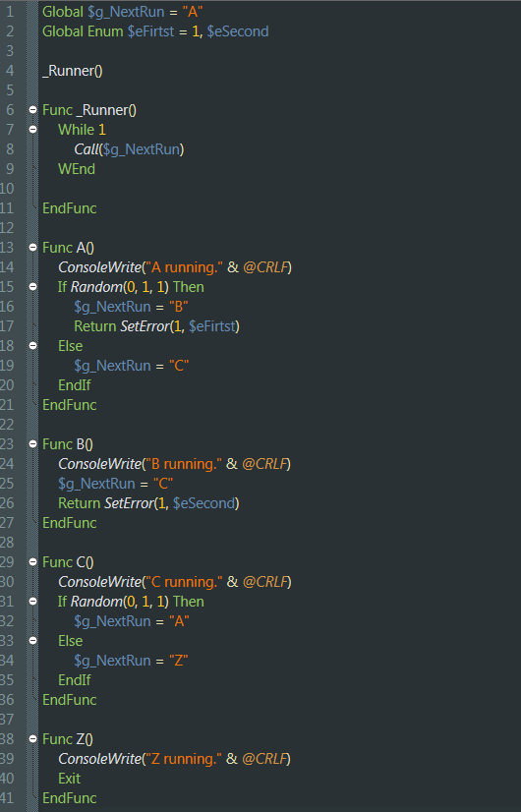The image size is (521, 812).
Task: Click the Return keyword on line 17
Action: (95, 326)
